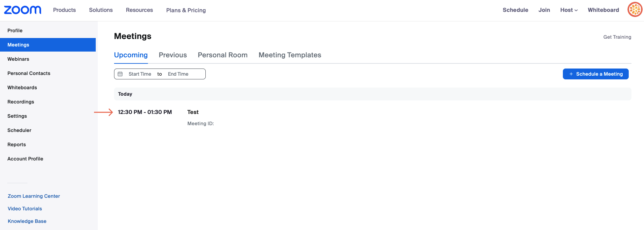This screenshot has width=644, height=230.
Task: Open the profile avatar menu
Action: point(634,9)
